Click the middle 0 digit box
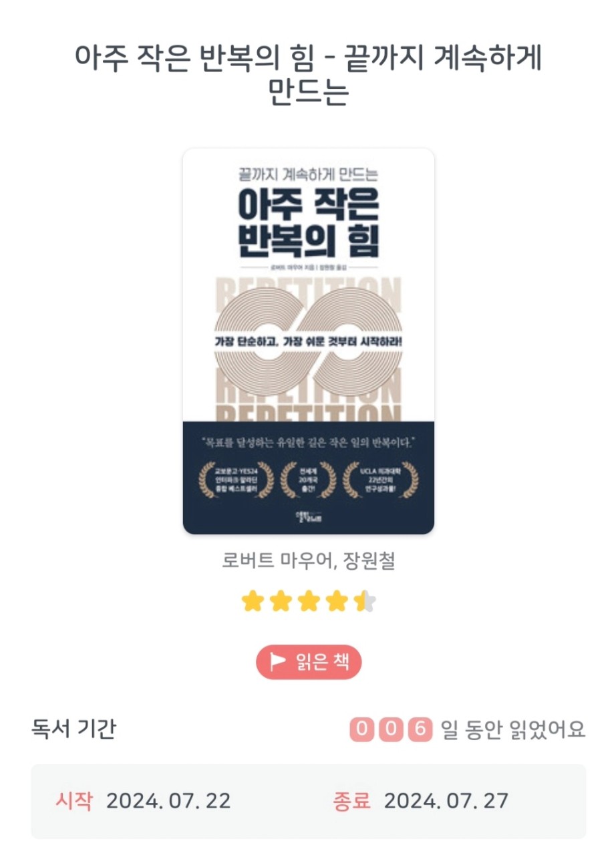Image resolution: width=616 pixels, height=867 pixels. tap(391, 729)
